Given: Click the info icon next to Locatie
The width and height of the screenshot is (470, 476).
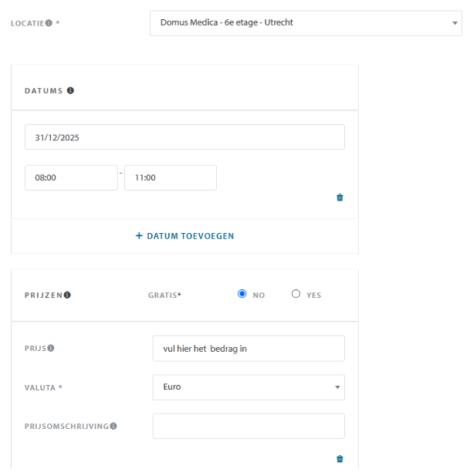Looking at the screenshot, I should [x=49, y=23].
